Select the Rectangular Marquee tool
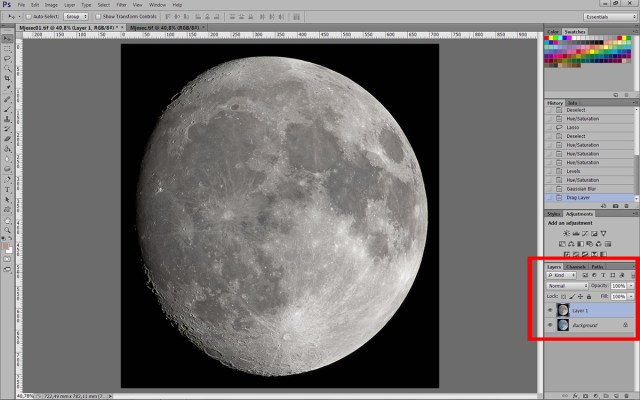Viewport: 640px width, 400px height. click(x=7, y=47)
